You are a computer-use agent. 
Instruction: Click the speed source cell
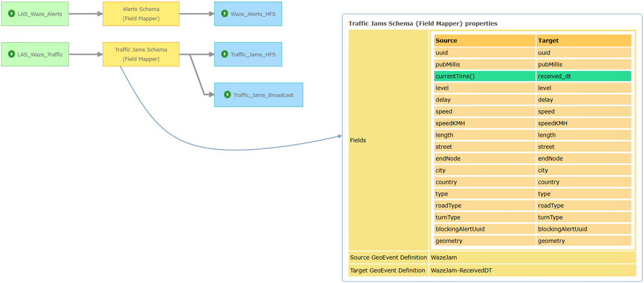point(485,112)
